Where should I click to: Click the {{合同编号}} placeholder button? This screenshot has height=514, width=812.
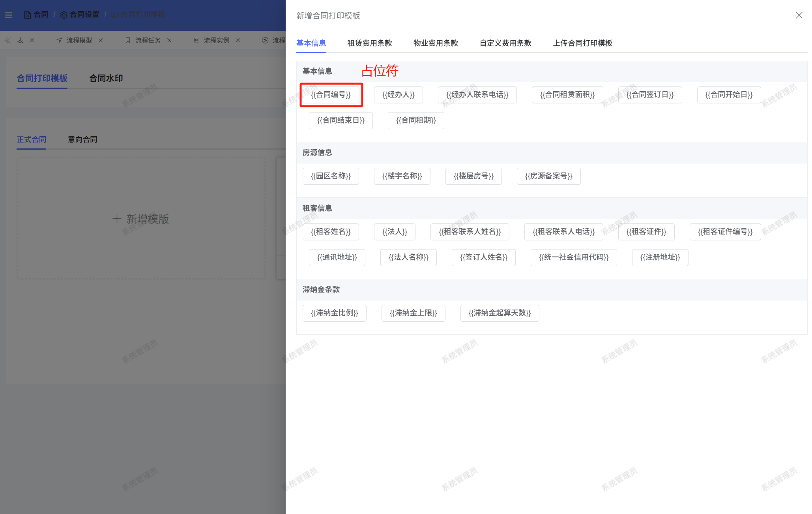tap(331, 95)
